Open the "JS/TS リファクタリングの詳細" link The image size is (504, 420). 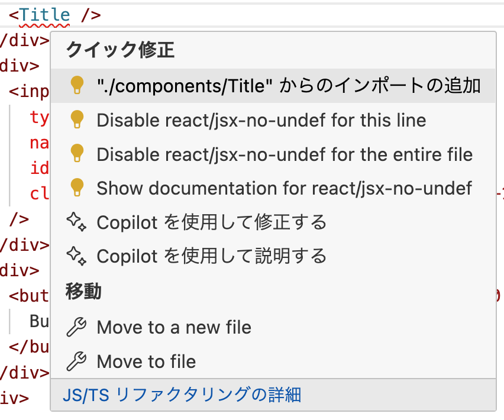[183, 394]
